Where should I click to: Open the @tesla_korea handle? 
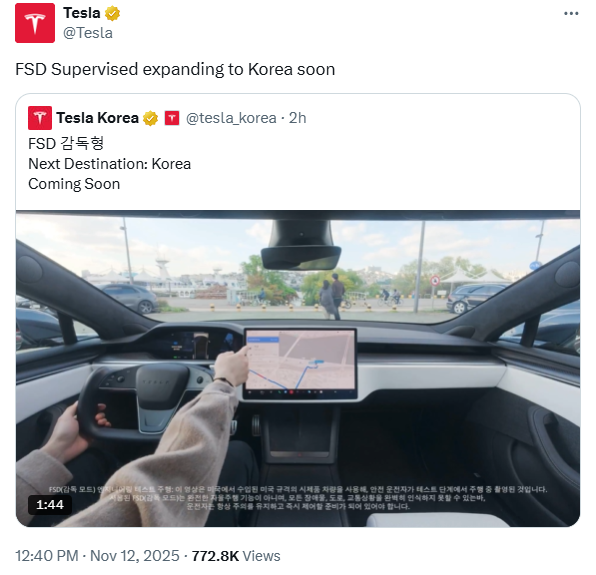point(231,118)
